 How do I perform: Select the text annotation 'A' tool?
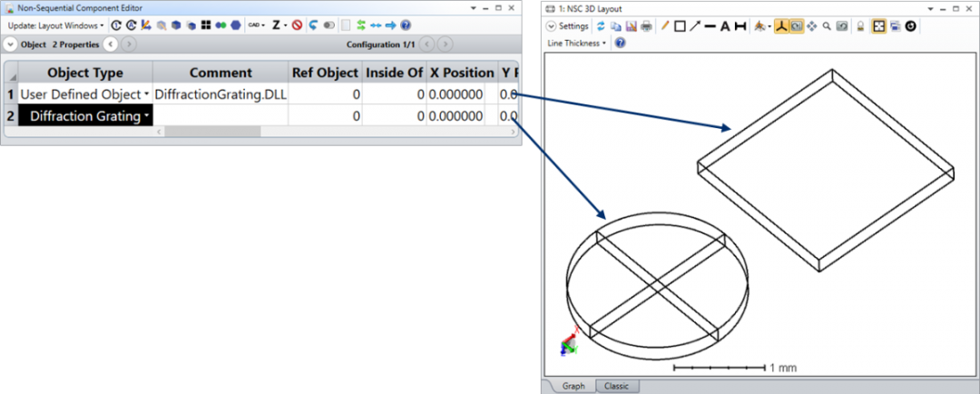(725, 26)
